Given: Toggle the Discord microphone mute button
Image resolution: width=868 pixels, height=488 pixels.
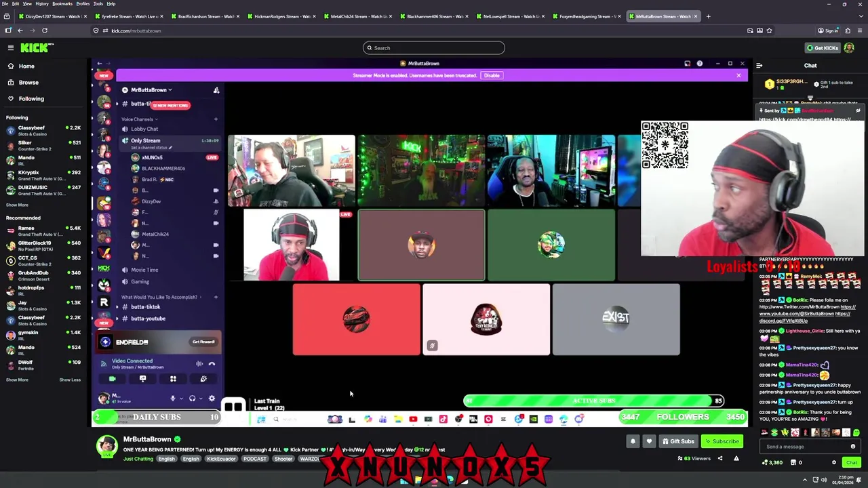Looking at the screenshot, I should (173, 399).
